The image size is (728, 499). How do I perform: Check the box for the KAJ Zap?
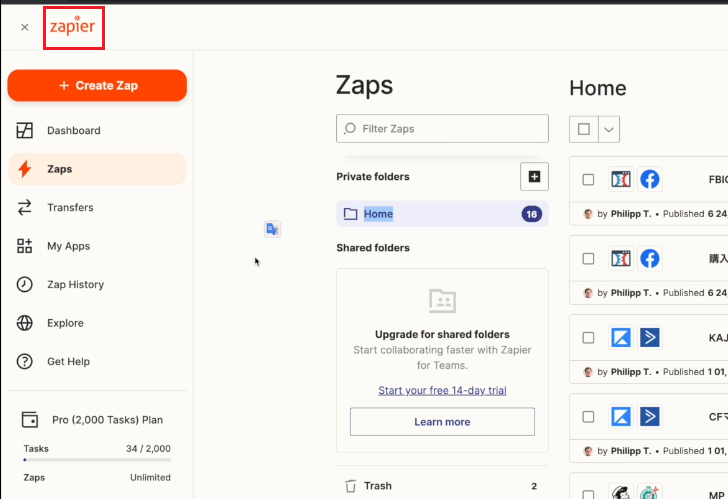pos(588,337)
